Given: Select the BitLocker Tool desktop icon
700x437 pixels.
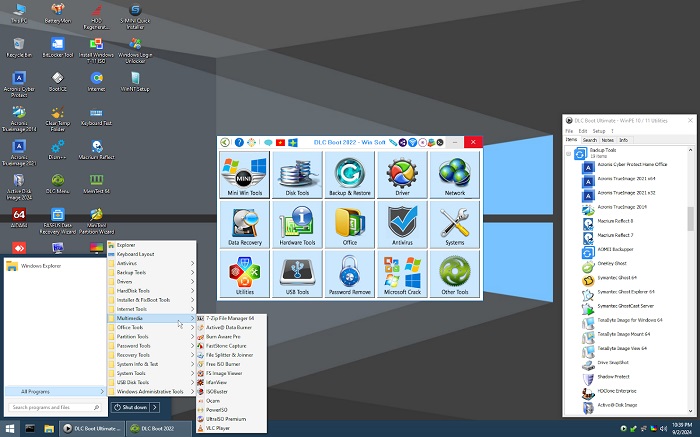Looking at the screenshot, I should click(x=58, y=48).
